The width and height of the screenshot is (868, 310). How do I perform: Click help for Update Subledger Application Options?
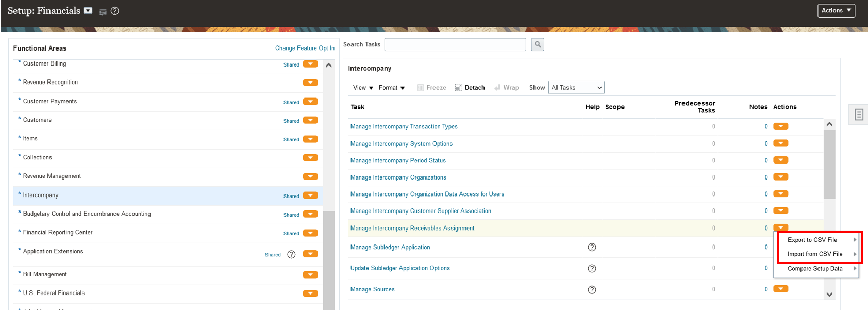pos(592,268)
